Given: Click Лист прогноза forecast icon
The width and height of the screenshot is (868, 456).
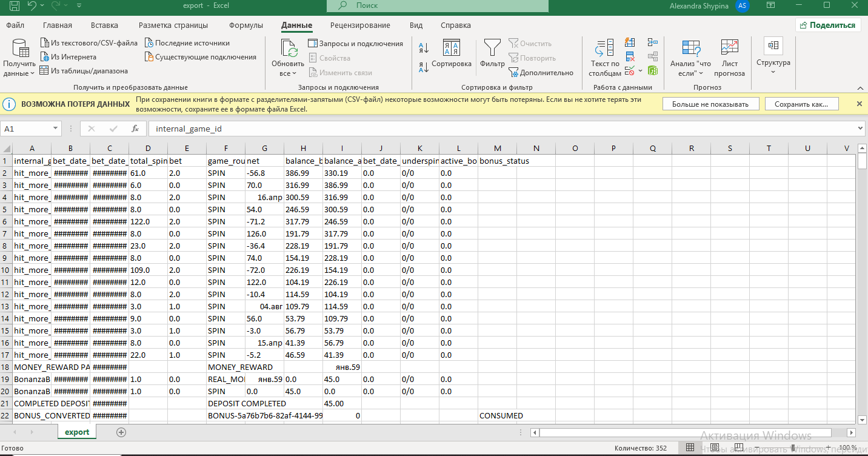Looking at the screenshot, I should (729, 58).
